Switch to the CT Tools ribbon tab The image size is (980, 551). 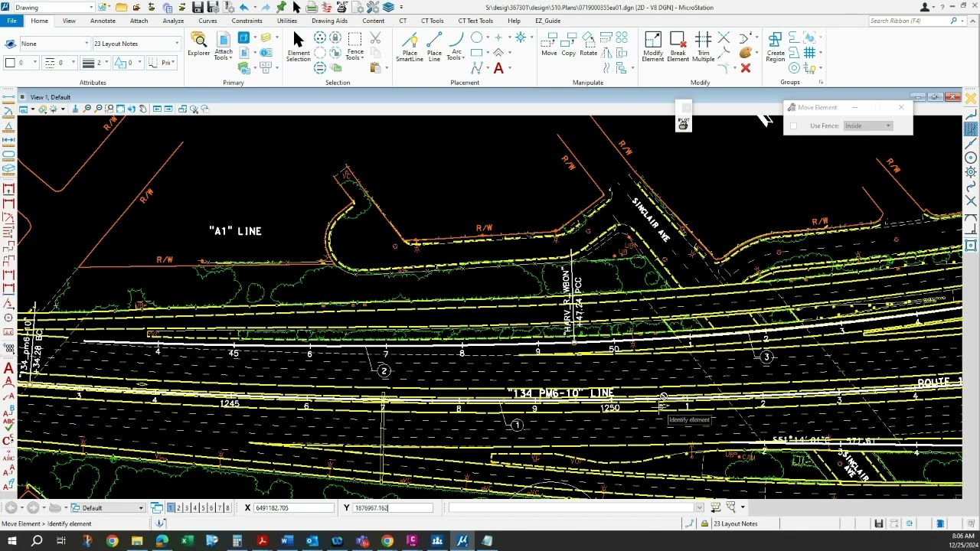(432, 21)
